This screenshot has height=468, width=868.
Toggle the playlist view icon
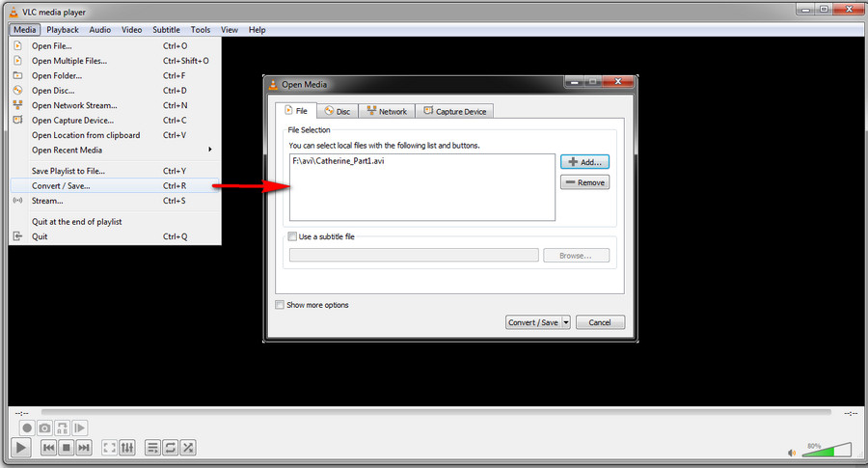tap(152, 448)
